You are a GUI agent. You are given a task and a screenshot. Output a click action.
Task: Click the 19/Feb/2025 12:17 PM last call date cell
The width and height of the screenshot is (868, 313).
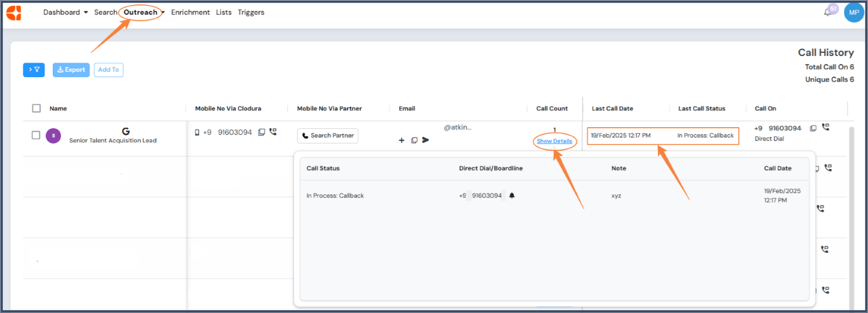coord(620,136)
